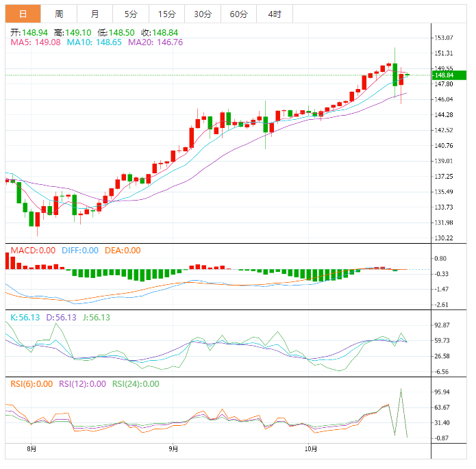
Task: Click the 148.84 current price label
Action: point(449,75)
